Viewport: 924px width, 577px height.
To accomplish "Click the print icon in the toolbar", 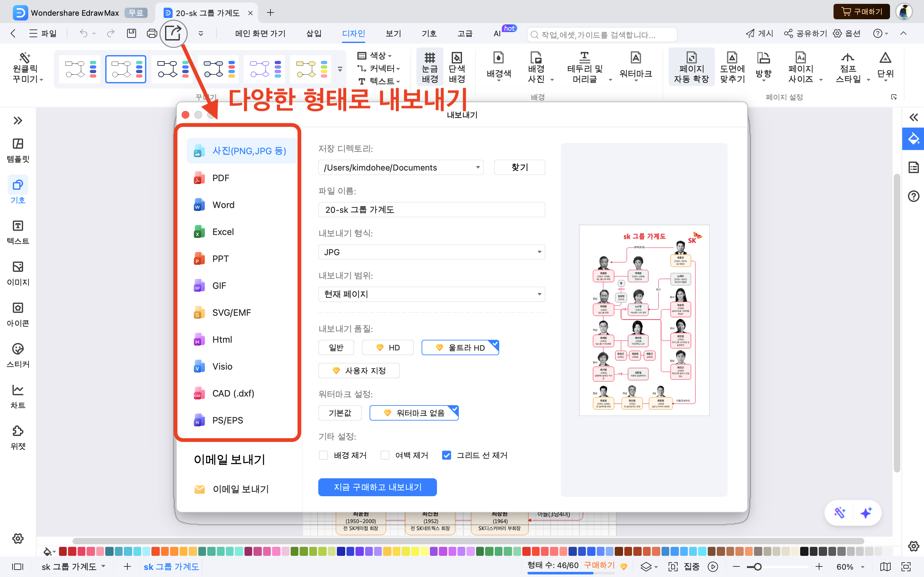I will tap(151, 34).
